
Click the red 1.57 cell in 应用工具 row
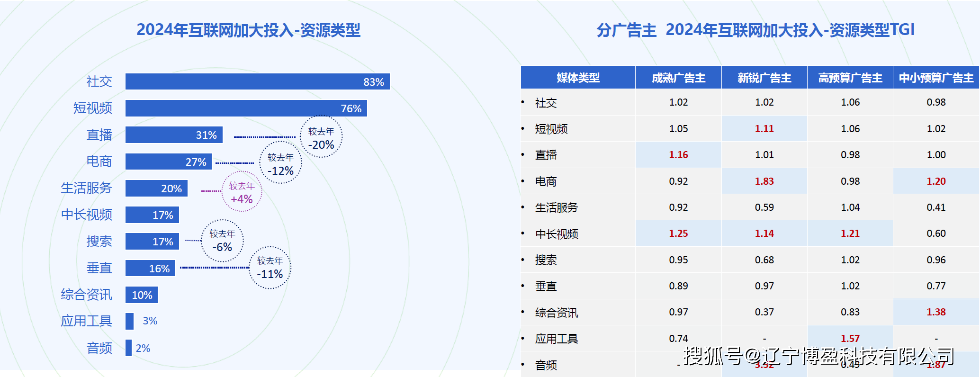850,338
